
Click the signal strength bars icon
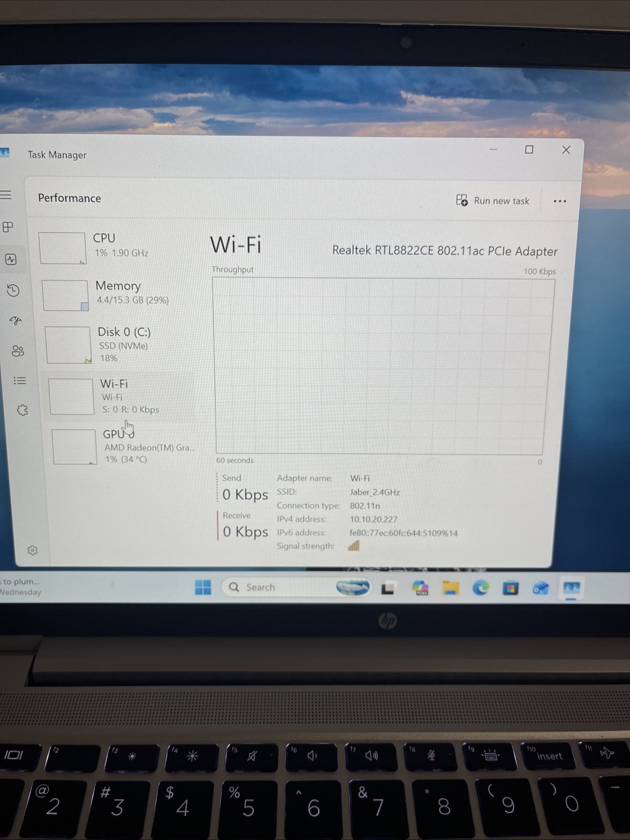click(354, 546)
